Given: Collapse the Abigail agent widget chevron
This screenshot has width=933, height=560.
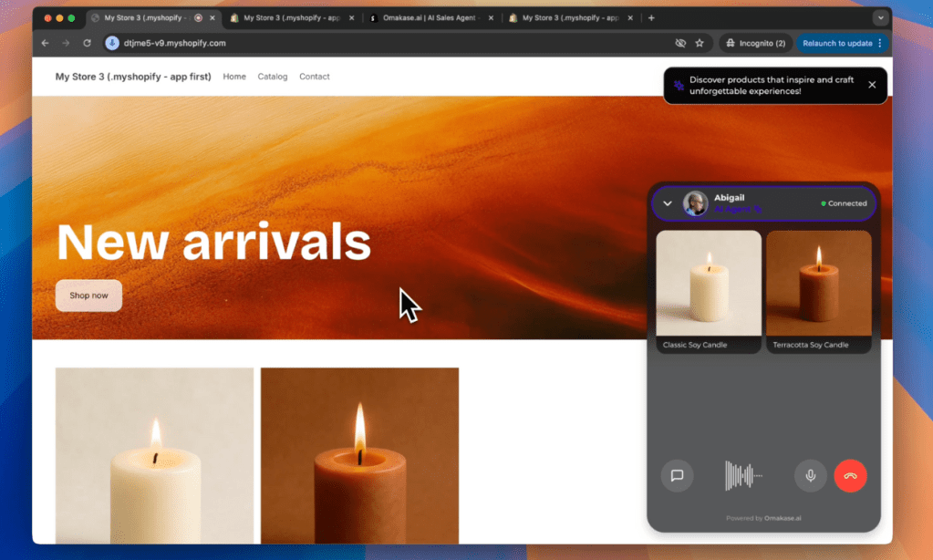Looking at the screenshot, I should coord(668,203).
